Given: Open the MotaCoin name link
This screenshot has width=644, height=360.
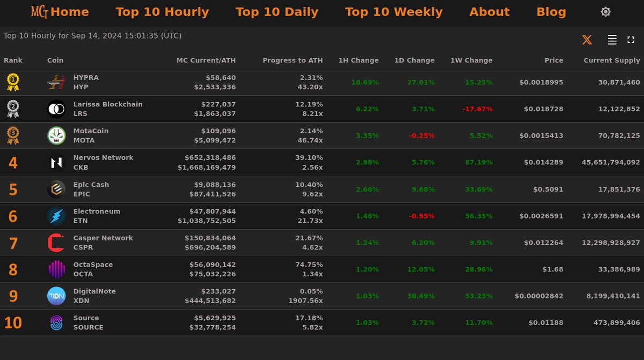Looking at the screenshot, I should coord(91,131).
